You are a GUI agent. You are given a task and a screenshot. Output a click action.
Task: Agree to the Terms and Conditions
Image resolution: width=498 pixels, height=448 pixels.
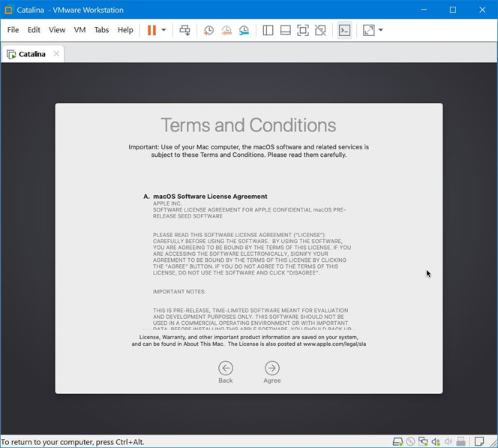tap(271, 372)
